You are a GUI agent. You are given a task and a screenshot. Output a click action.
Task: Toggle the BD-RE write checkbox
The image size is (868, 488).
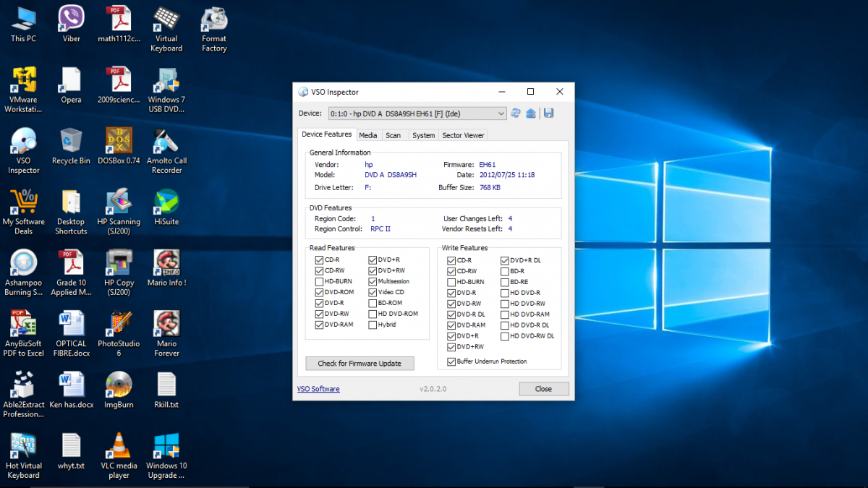(x=505, y=282)
